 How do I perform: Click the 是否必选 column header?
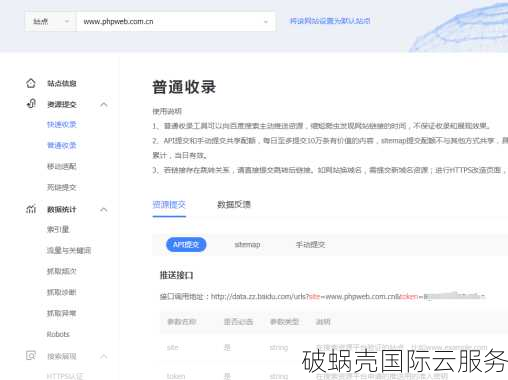[x=238, y=322]
